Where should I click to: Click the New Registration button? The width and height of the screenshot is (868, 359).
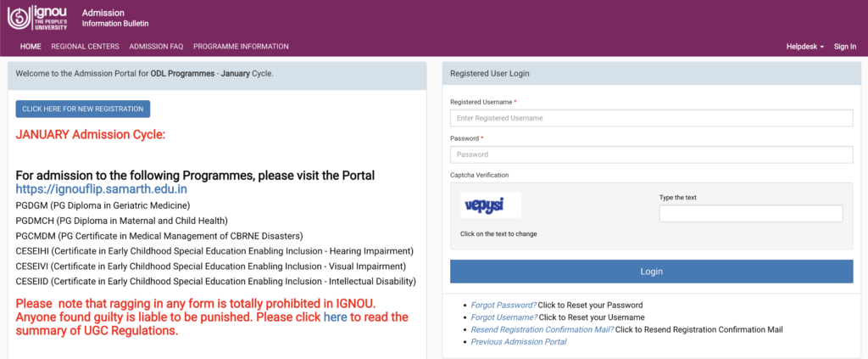click(83, 109)
